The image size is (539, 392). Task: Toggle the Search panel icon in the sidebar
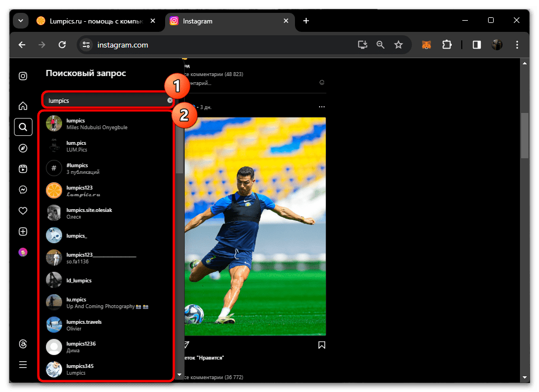pyautogui.click(x=23, y=127)
